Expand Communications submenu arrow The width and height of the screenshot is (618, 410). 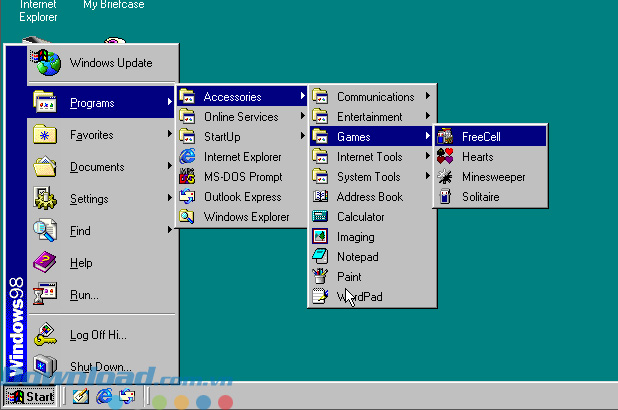(x=428, y=96)
